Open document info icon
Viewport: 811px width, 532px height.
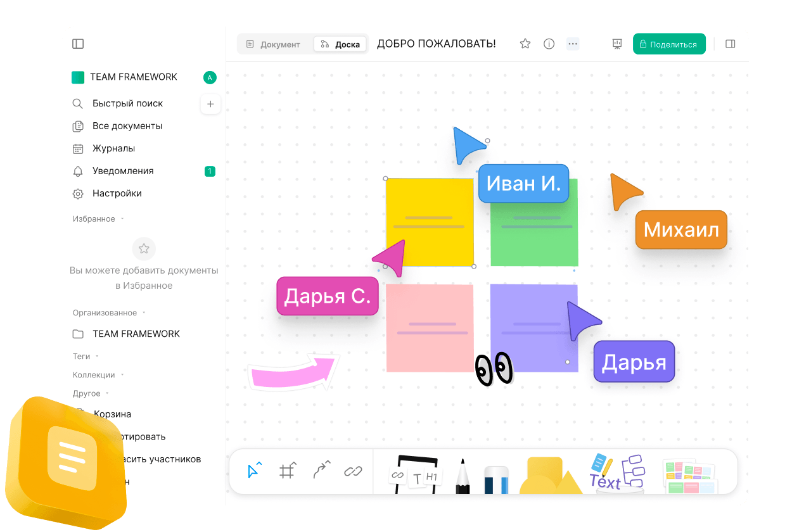point(549,44)
